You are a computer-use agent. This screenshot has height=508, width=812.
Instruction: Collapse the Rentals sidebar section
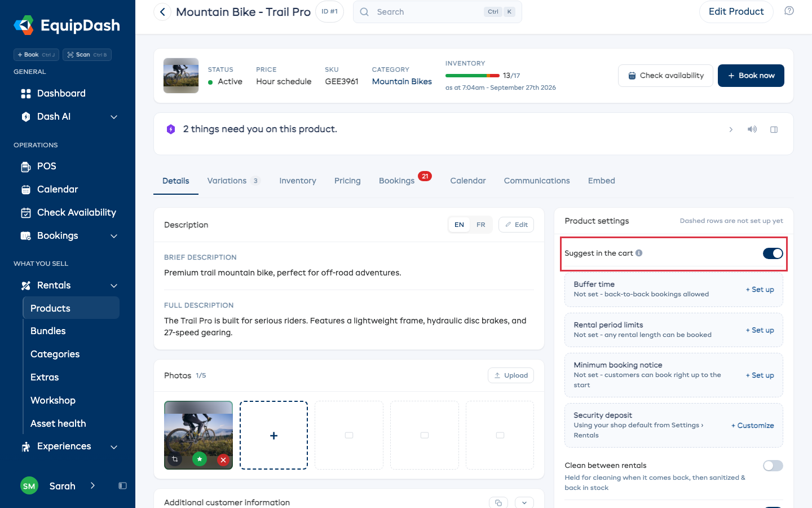[114, 286]
